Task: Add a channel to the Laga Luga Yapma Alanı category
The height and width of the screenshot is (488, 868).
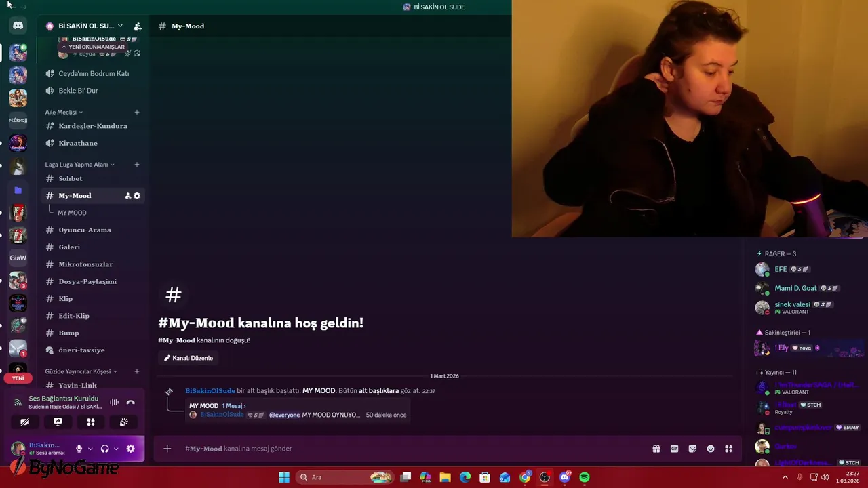Action: coord(137,165)
